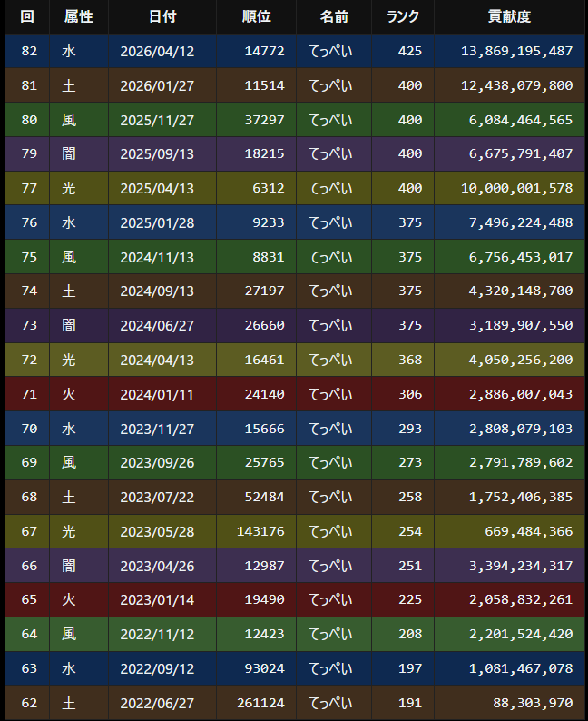The image size is (588, 721).
Task: Click the ランク column header
Action: coord(403,17)
